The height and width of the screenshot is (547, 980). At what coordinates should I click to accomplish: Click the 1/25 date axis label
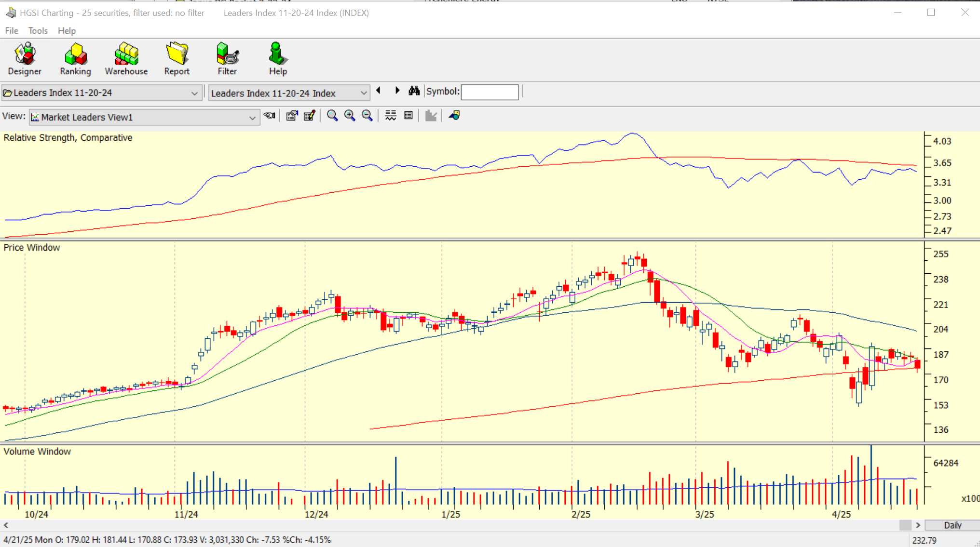[x=451, y=514]
